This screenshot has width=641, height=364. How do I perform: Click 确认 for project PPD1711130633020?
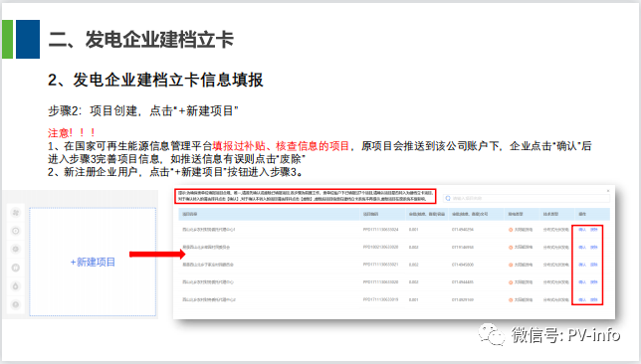click(582, 282)
